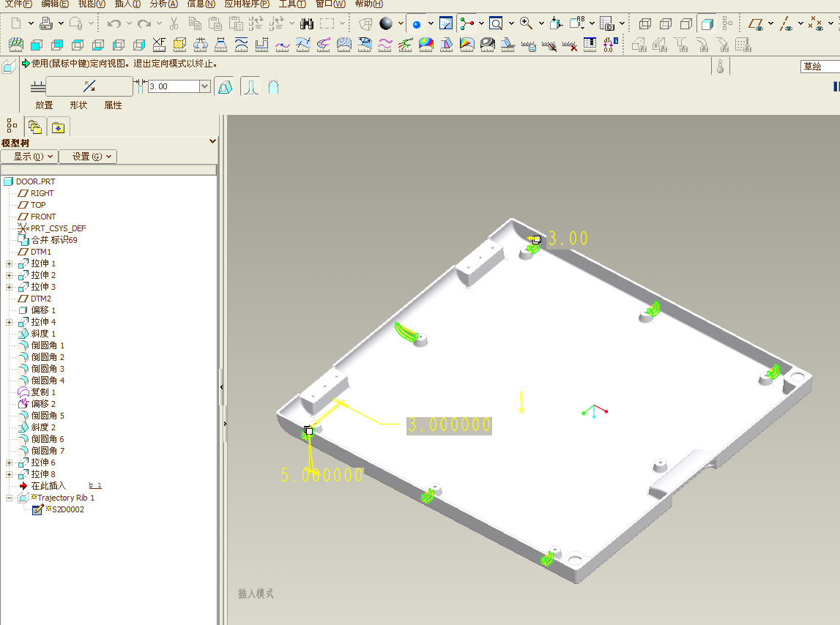
Task: Expand the 拉伸 6 feature node
Action: 9,463
